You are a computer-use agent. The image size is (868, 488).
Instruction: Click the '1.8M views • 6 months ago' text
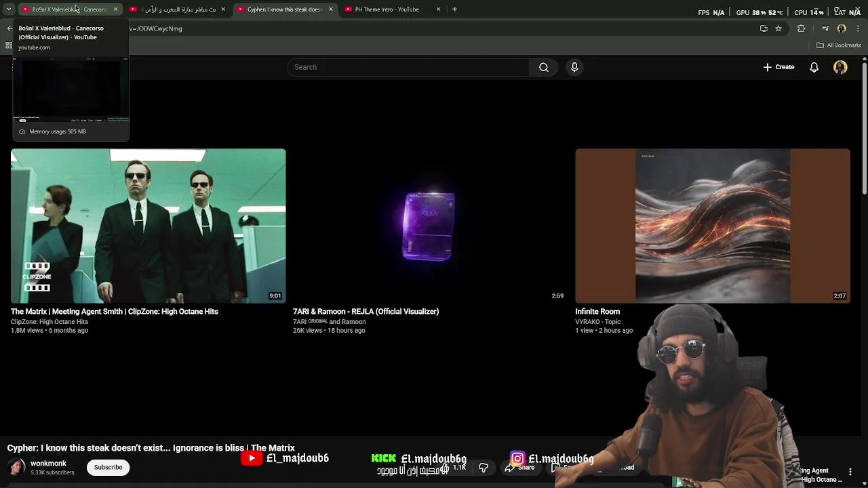[x=50, y=331]
